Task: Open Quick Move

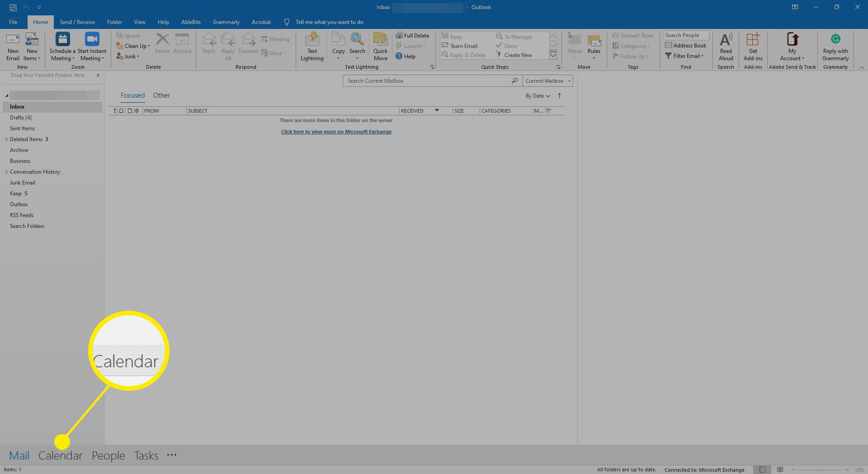Action: pos(380,47)
